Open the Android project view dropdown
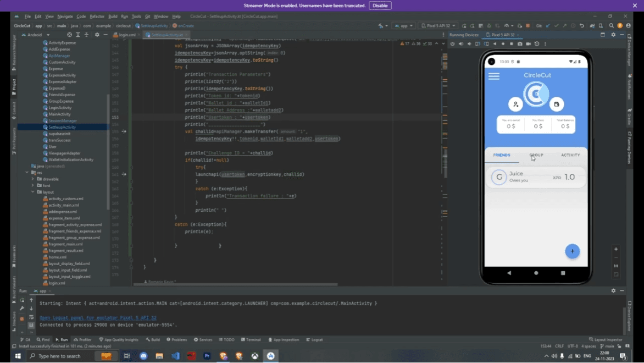 click(x=36, y=35)
